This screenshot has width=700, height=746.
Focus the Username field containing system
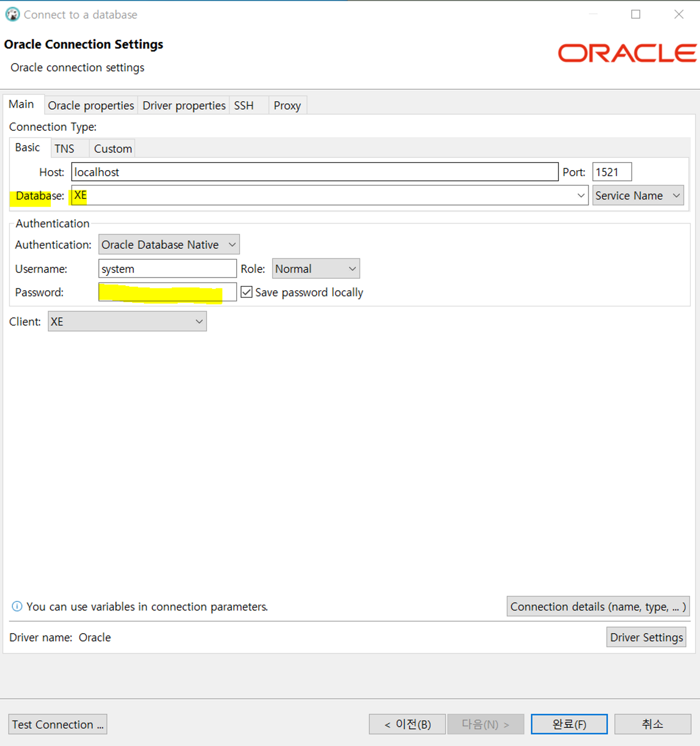coord(168,269)
